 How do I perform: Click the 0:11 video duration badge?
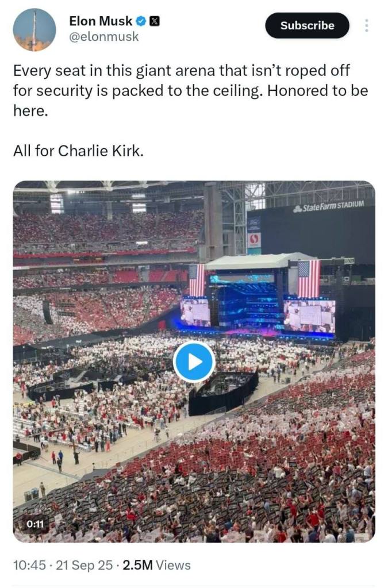point(35,524)
